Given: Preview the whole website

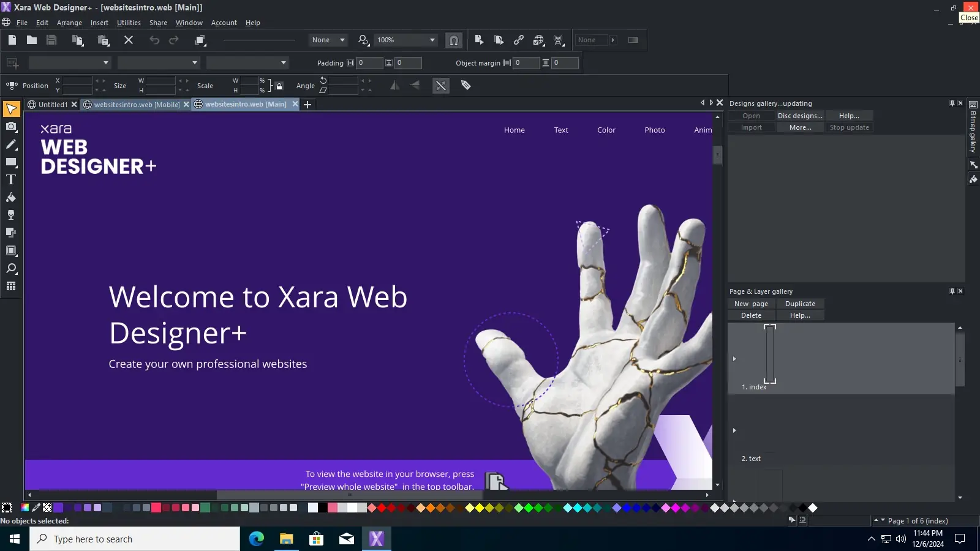Looking at the screenshot, I should [499, 40].
